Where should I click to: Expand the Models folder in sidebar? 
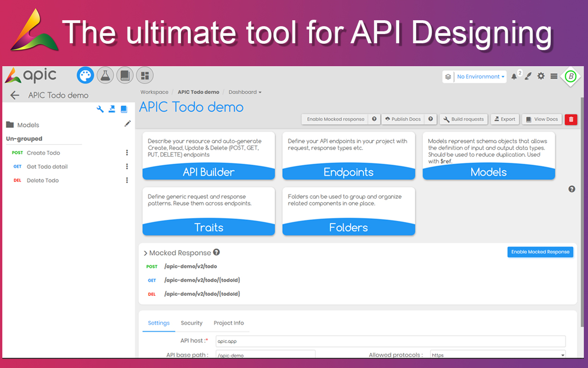(23, 125)
